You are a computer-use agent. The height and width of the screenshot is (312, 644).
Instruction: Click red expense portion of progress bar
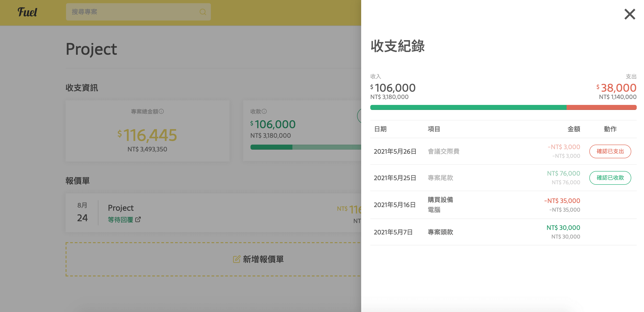601,108
